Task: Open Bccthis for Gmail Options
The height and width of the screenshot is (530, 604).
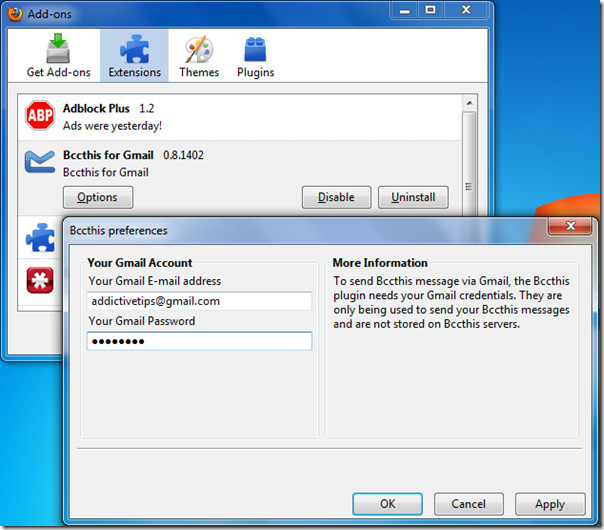Action: [x=98, y=197]
